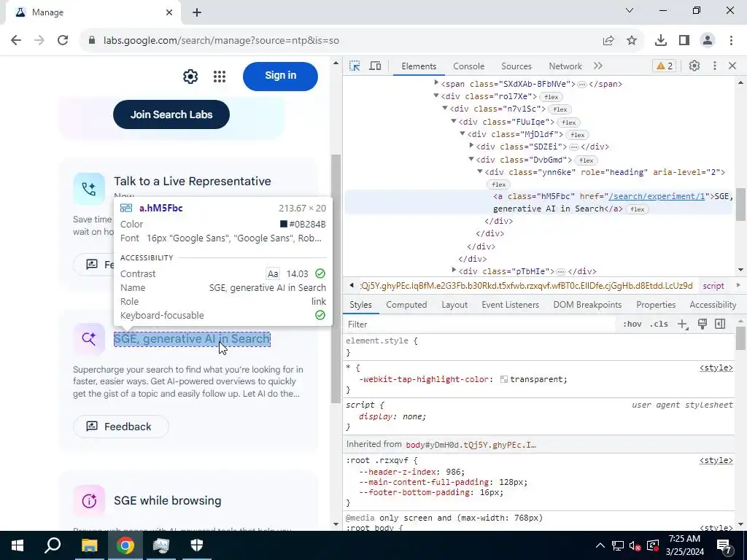Switch to the Console tab

469,66
